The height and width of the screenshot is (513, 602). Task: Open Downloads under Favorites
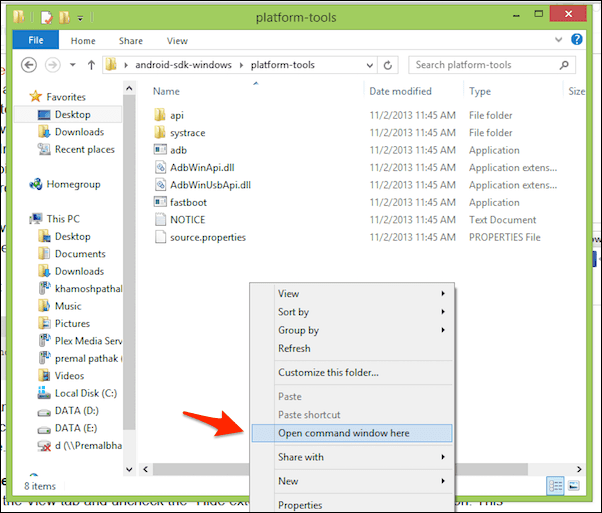[x=79, y=132]
